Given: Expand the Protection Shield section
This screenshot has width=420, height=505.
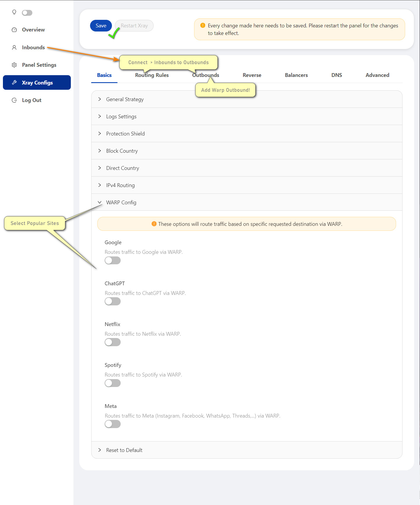Looking at the screenshot, I should point(247,134).
